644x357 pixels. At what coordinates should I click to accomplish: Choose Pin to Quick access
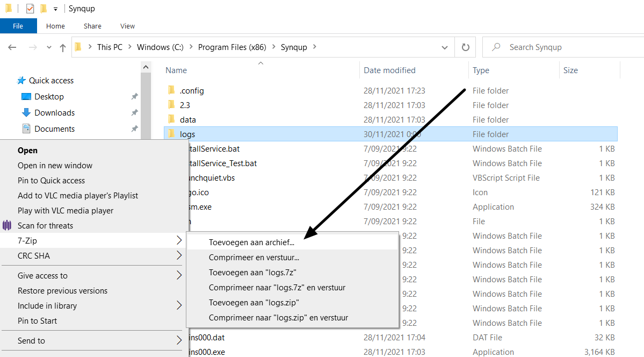pyautogui.click(x=93, y=181)
